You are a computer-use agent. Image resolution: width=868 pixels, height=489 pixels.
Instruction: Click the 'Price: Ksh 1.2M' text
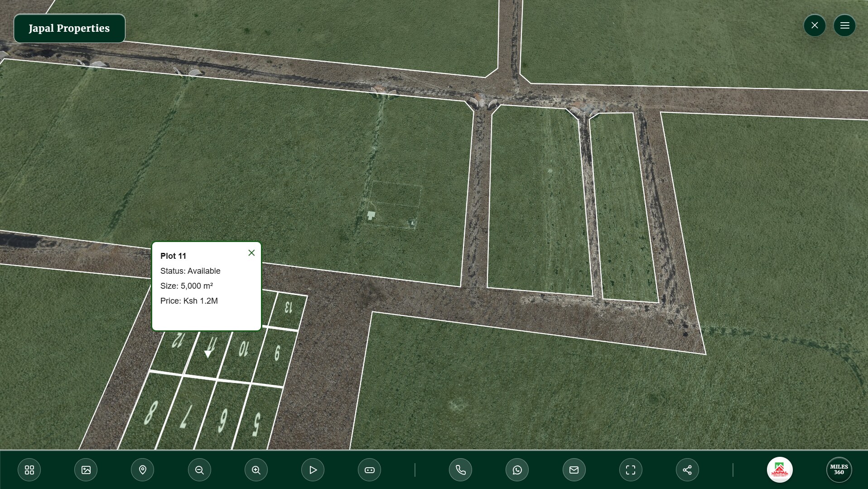pyautogui.click(x=189, y=301)
